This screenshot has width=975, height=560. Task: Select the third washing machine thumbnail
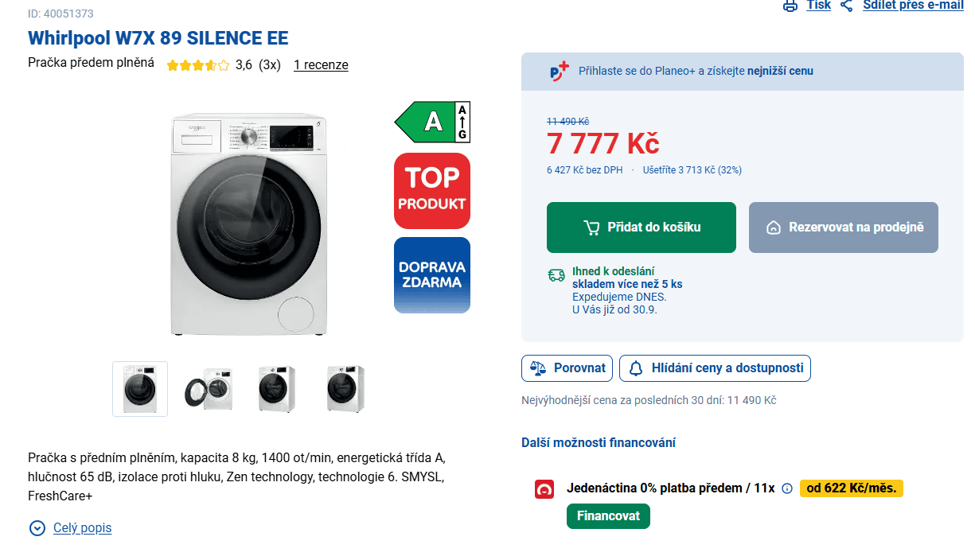(277, 389)
